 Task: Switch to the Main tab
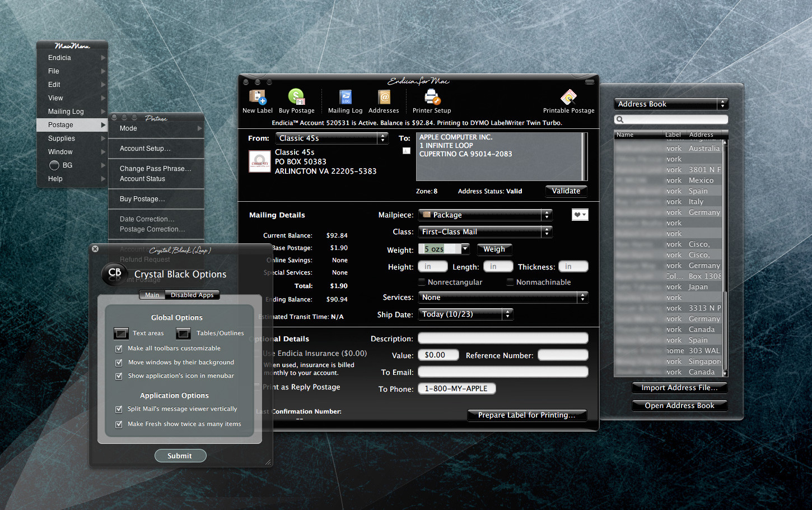click(x=152, y=295)
